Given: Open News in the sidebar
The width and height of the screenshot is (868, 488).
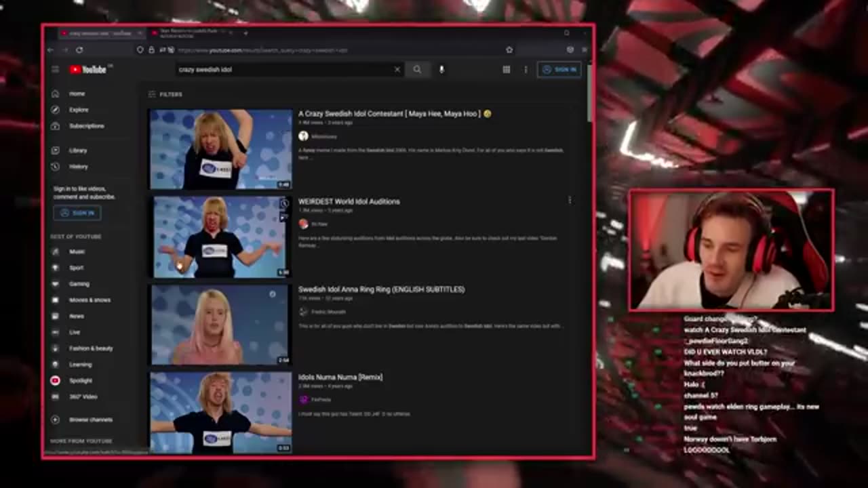Looking at the screenshot, I should tap(76, 316).
